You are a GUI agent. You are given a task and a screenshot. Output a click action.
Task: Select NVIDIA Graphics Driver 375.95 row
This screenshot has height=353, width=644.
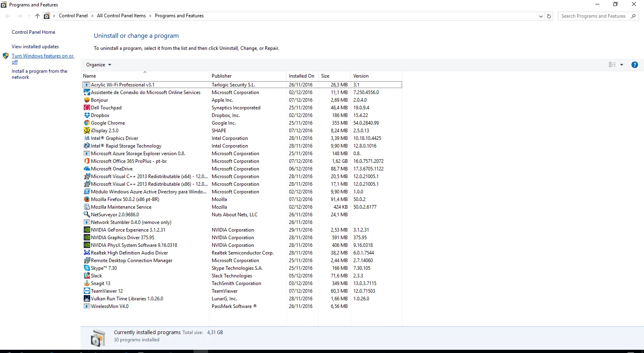coord(242,238)
